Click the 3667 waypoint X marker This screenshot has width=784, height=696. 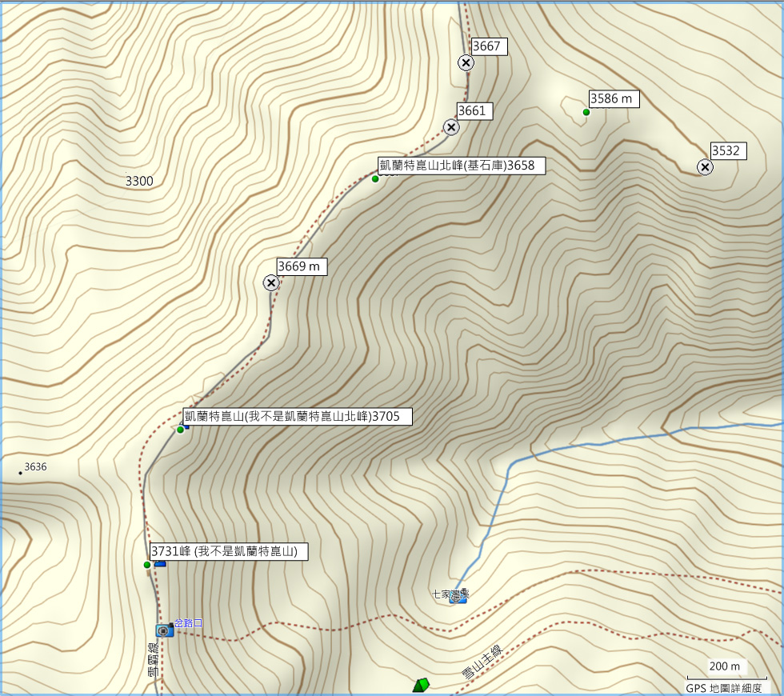(466, 62)
